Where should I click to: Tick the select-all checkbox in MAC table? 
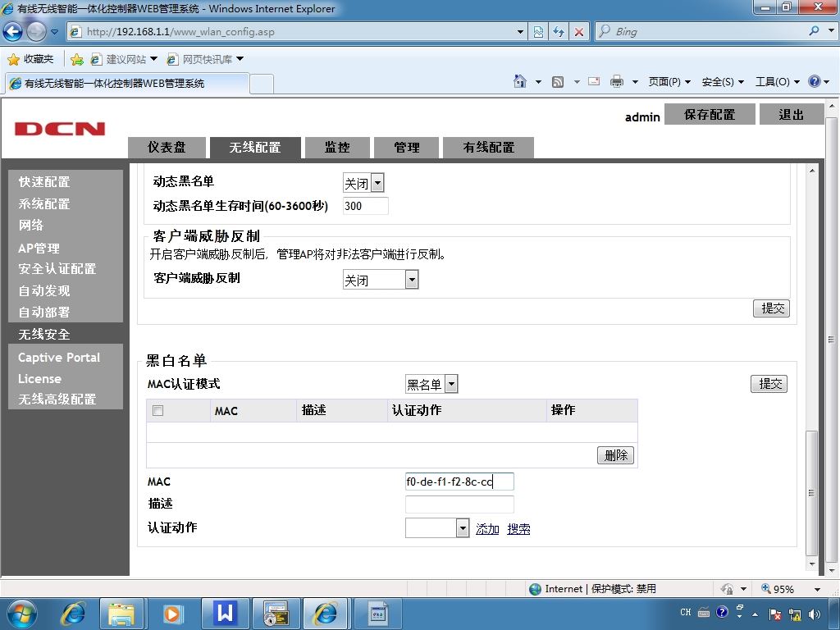(158, 410)
